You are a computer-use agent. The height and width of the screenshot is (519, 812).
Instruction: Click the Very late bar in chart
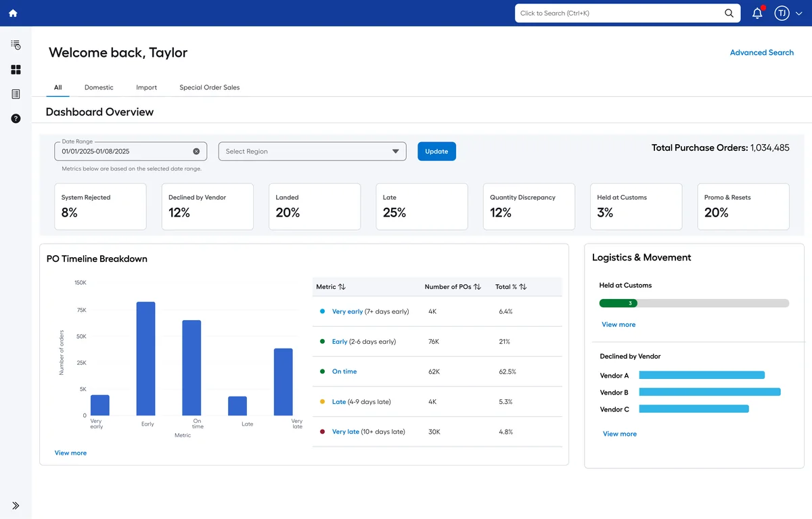[284, 382]
